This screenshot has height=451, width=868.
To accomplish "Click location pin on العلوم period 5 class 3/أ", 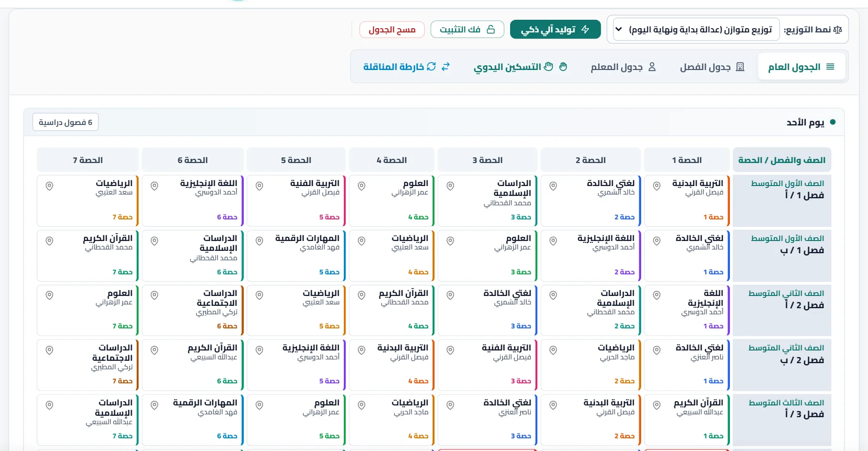I will (x=259, y=405).
